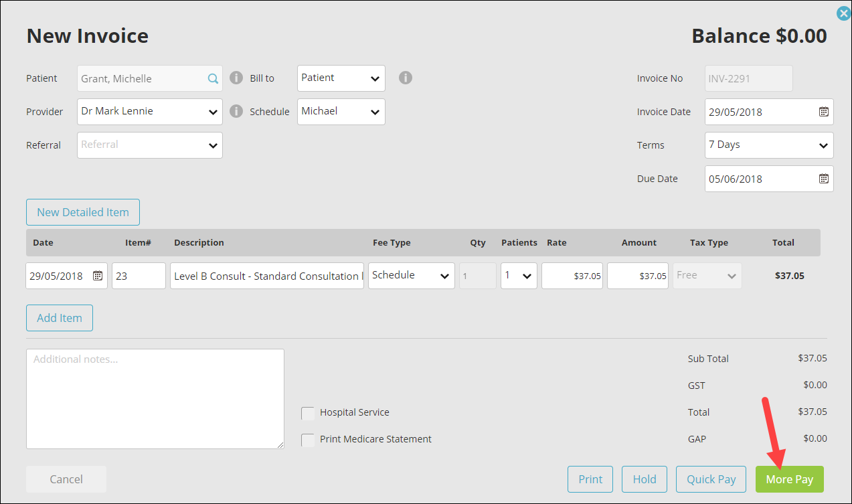Click the Rate field showing $37.05
The width and height of the screenshot is (852, 504).
(572, 276)
